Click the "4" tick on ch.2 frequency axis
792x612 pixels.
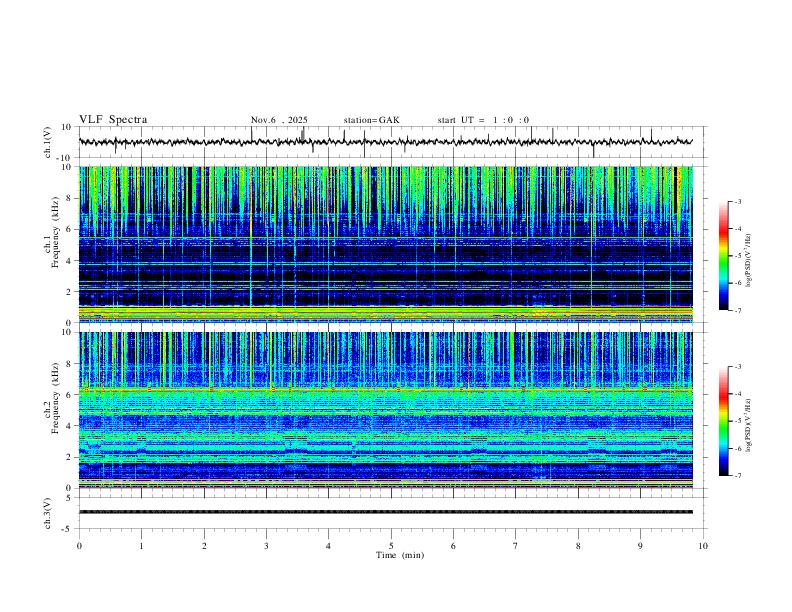pos(69,426)
